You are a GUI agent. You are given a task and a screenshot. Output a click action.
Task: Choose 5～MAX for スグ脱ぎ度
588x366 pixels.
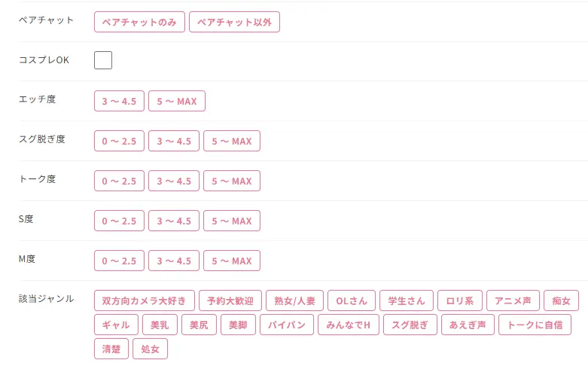tap(232, 141)
